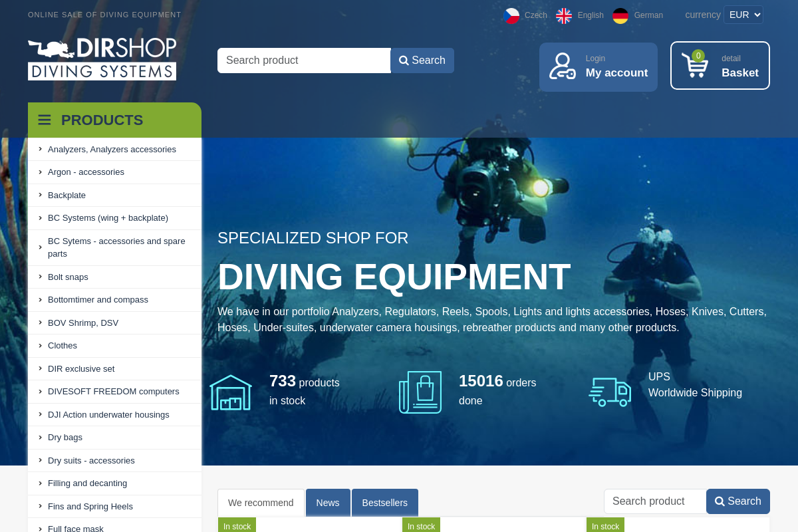
Task: Click the English language link
Action: click(x=591, y=15)
